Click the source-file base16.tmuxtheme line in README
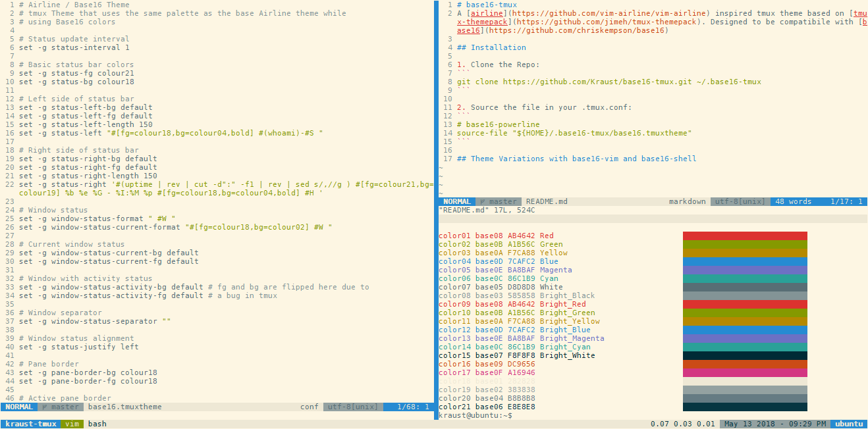 (x=574, y=133)
